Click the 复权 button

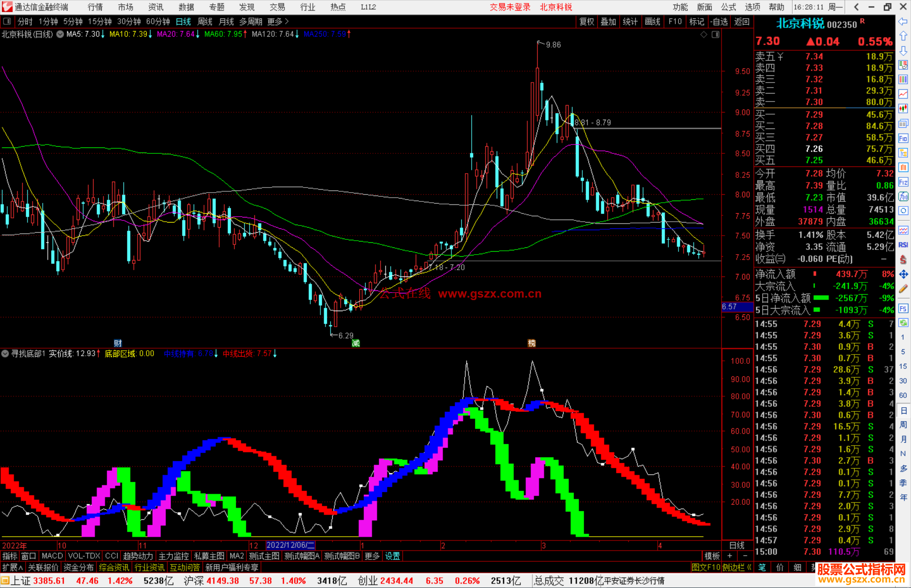tap(587, 21)
